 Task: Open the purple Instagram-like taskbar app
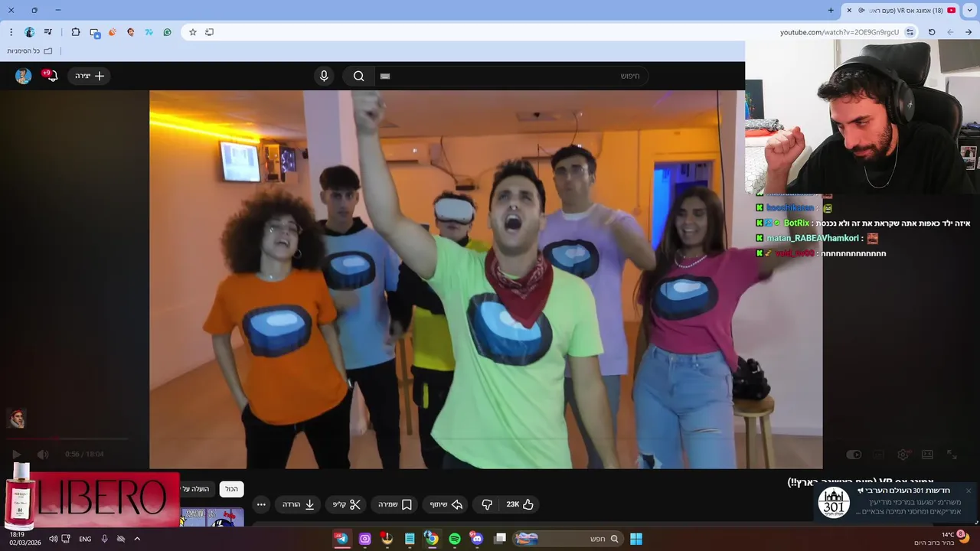pyautogui.click(x=364, y=539)
